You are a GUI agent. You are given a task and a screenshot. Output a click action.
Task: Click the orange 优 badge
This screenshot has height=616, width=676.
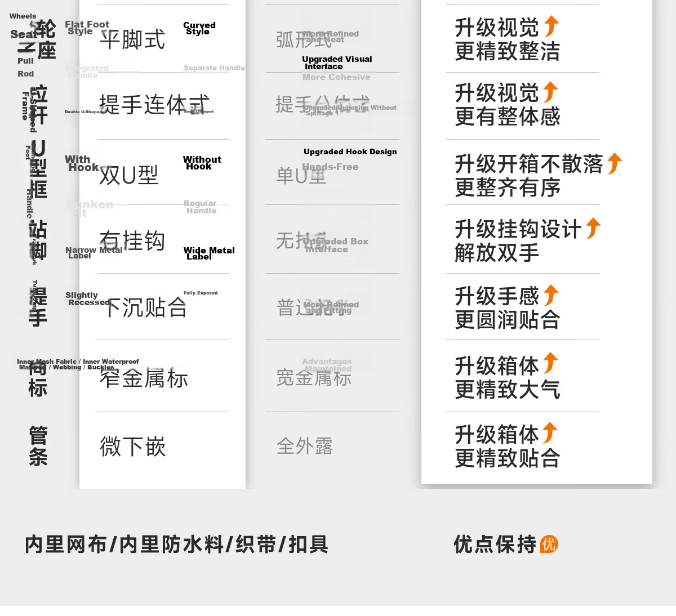(549, 544)
